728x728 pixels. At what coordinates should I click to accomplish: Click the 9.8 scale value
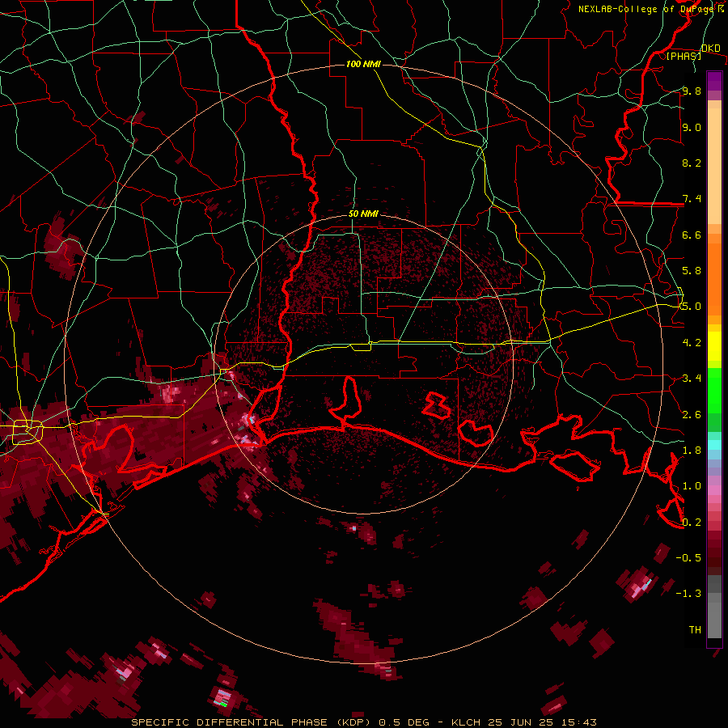tap(692, 91)
